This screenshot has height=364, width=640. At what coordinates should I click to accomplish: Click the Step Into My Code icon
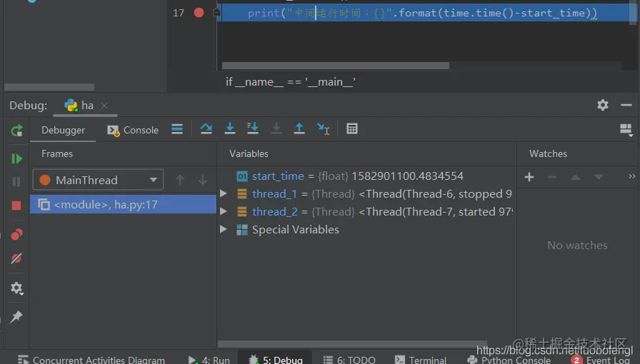pos(253,129)
